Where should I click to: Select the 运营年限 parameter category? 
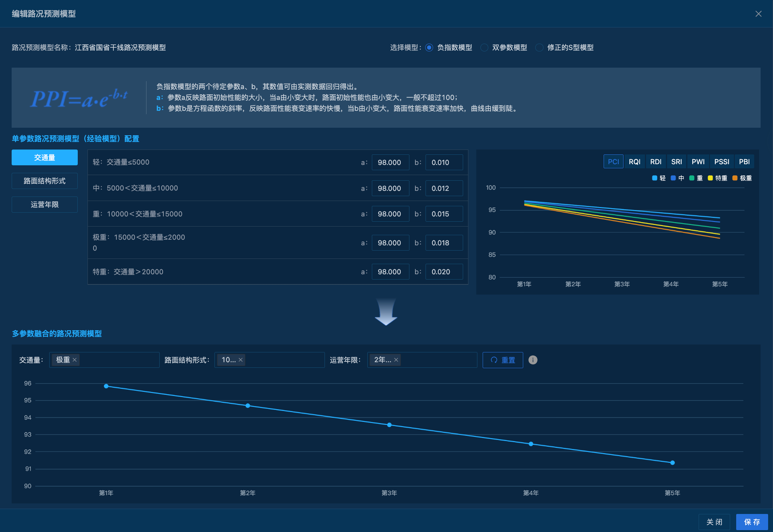45,205
